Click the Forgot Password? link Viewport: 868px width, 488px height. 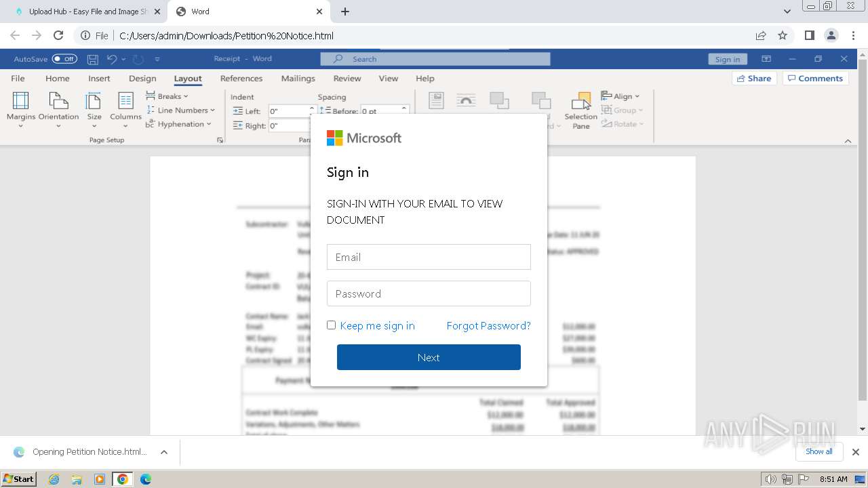pyautogui.click(x=488, y=325)
